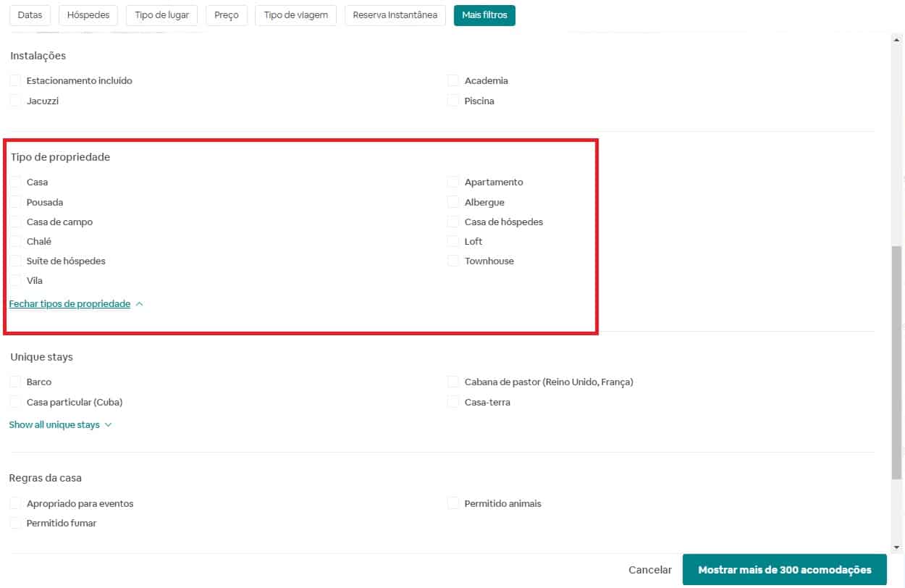Expand Show all unique stays
The height and width of the screenshot is (588, 905).
[61, 425]
